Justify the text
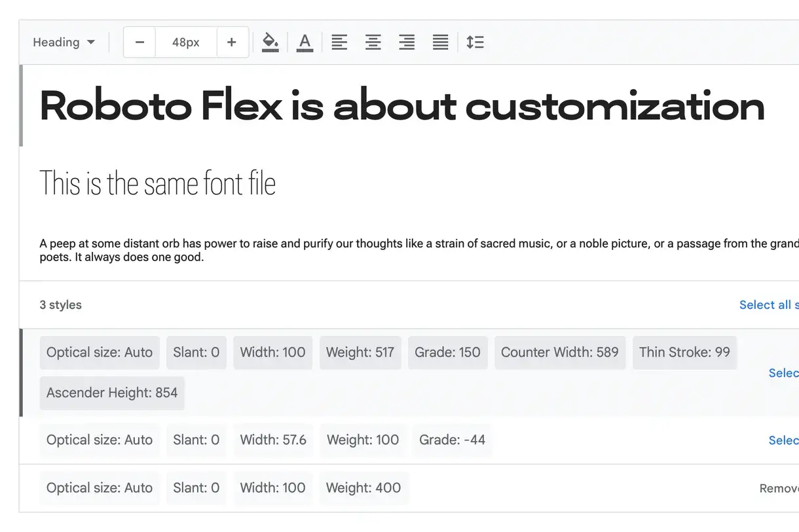 click(x=441, y=43)
